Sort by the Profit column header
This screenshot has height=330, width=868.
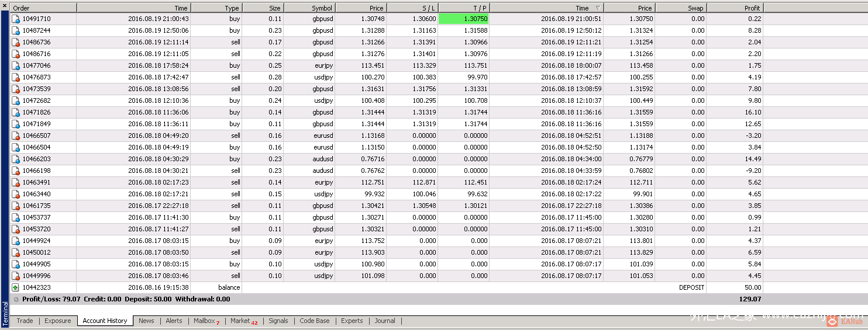(x=735, y=8)
